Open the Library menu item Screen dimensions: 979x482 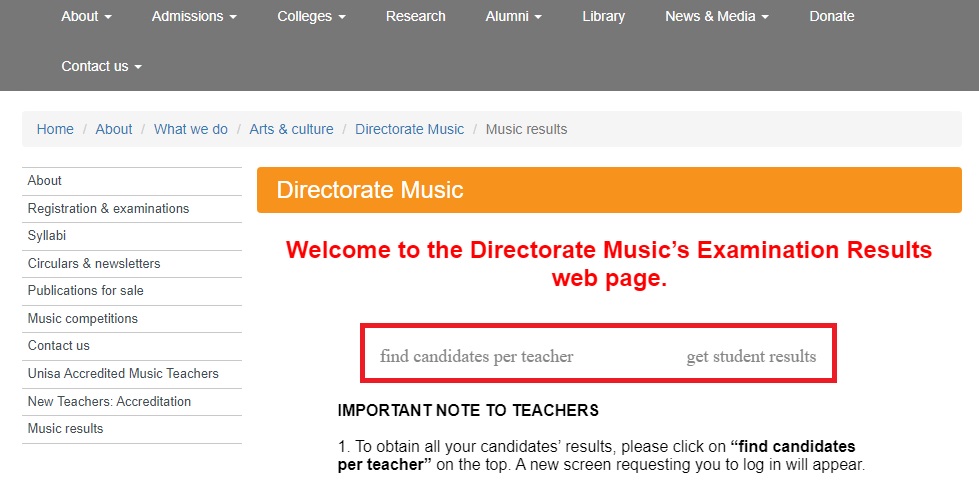tap(603, 16)
